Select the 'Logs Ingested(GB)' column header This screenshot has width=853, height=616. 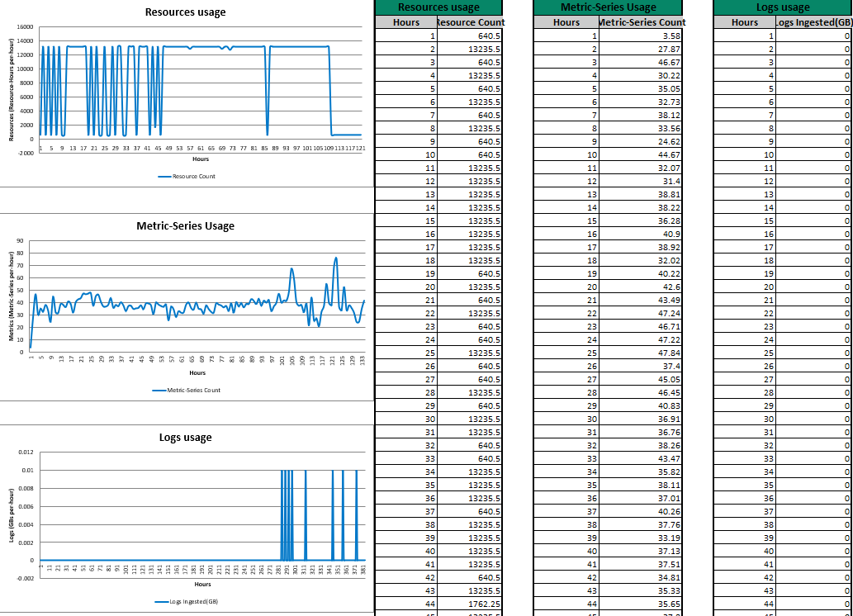click(813, 22)
